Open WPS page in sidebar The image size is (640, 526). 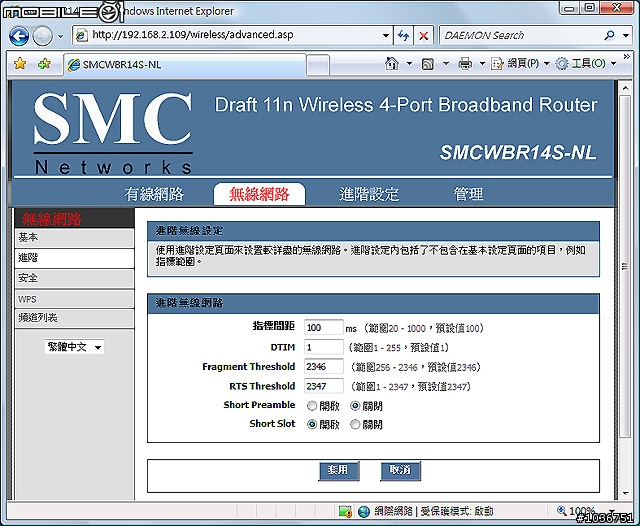[x=74, y=299]
